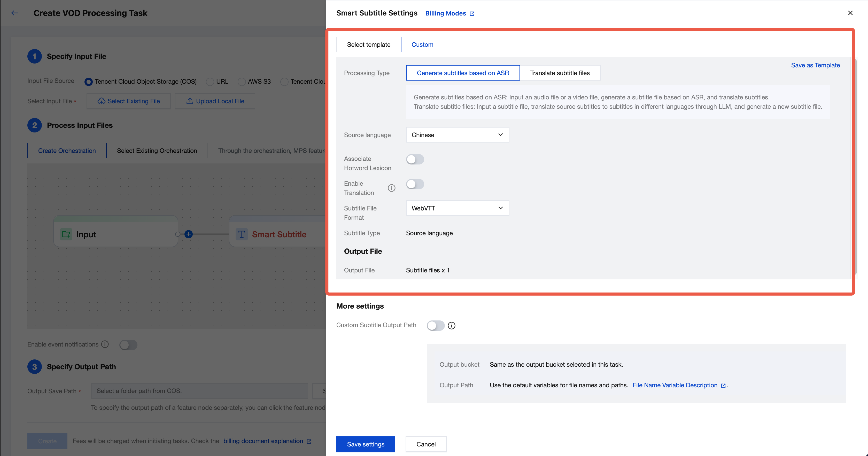Click info icon next to Enable event notifications

(x=105, y=344)
